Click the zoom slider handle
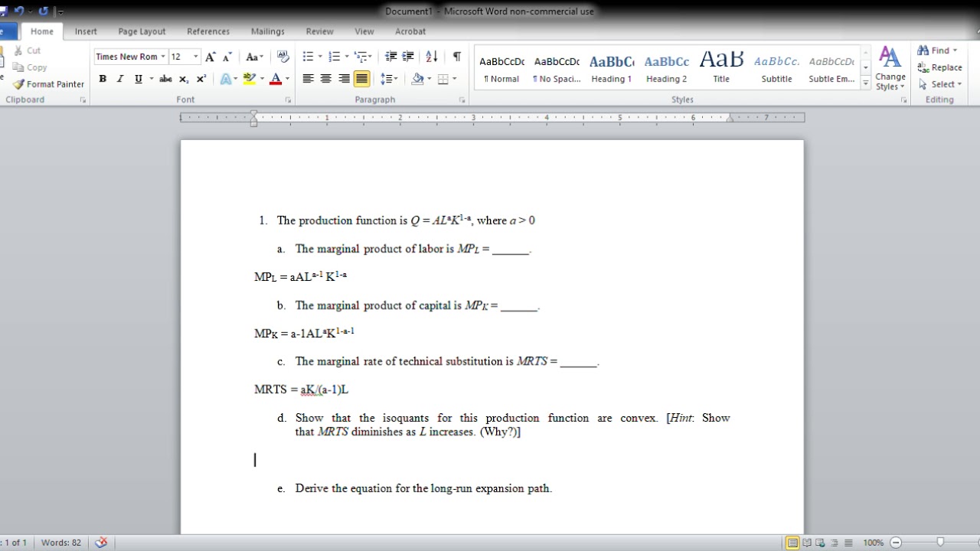 pyautogui.click(x=940, y=543)
